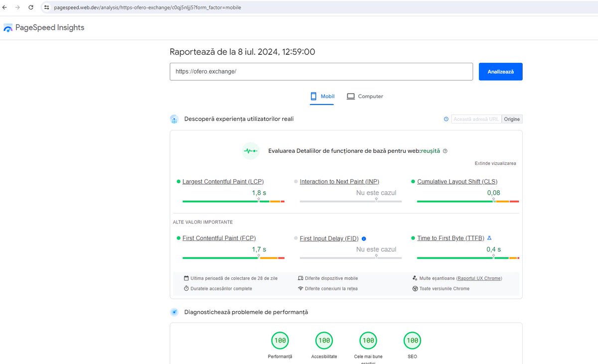Click the computer monitor icon next to Computer
598x364 pixels.
(351, 96)
